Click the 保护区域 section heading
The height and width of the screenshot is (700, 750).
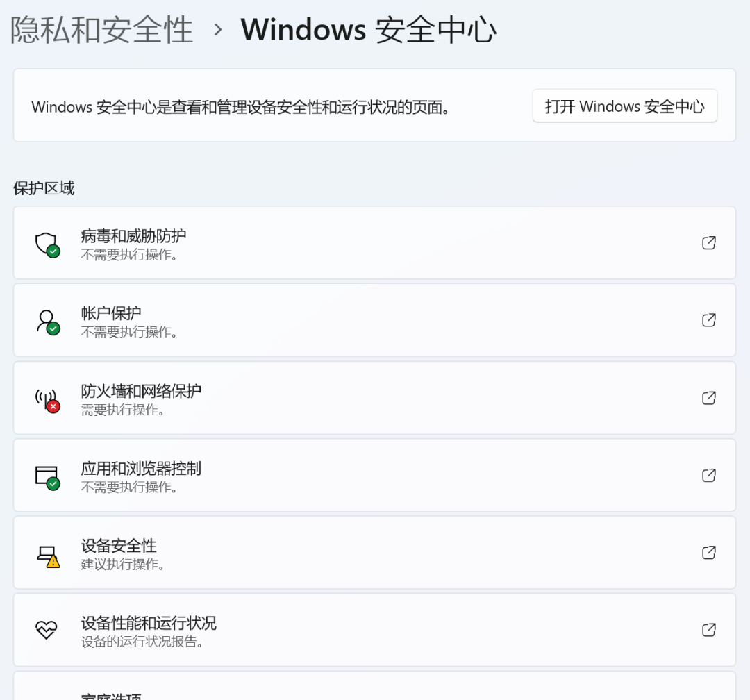click(x=44, y=188)
